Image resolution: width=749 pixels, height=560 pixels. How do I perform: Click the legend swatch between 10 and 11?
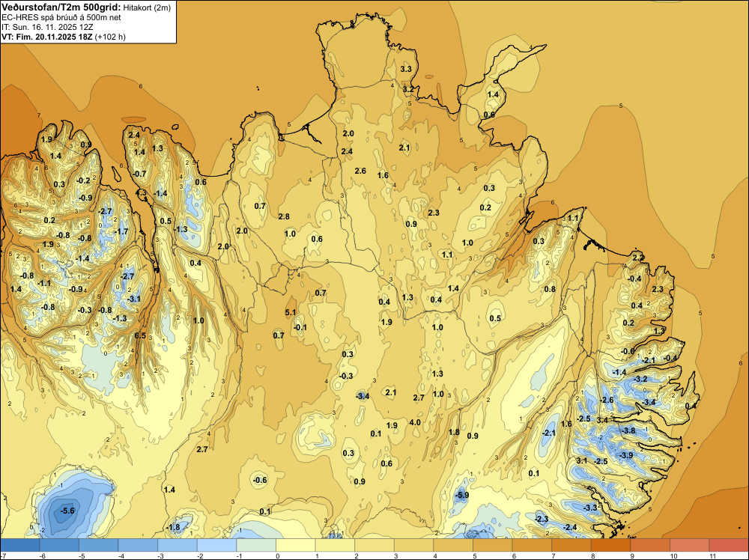[689, 545]
